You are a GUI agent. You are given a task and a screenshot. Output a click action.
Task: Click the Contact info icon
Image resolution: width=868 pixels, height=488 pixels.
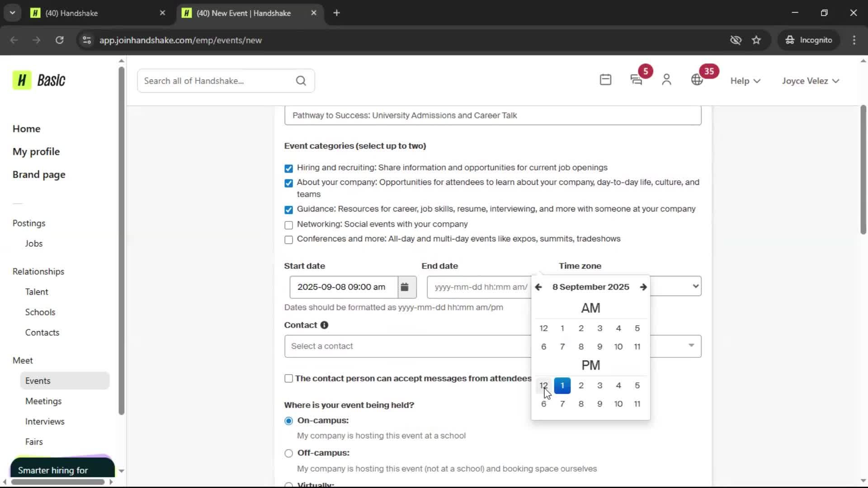pyautogui.click(x=324, y=325)
